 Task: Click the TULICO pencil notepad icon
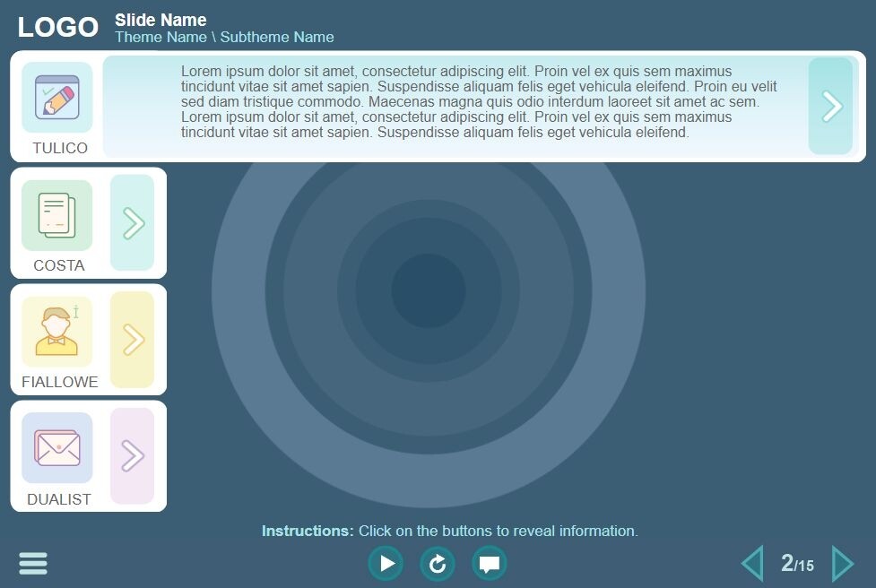[x=57, y=97]
